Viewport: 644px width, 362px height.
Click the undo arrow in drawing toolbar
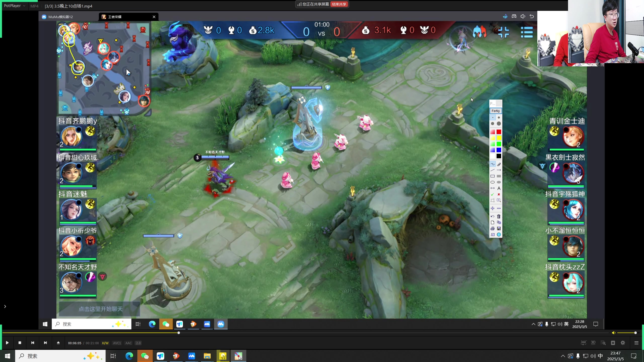pos(493,216)
